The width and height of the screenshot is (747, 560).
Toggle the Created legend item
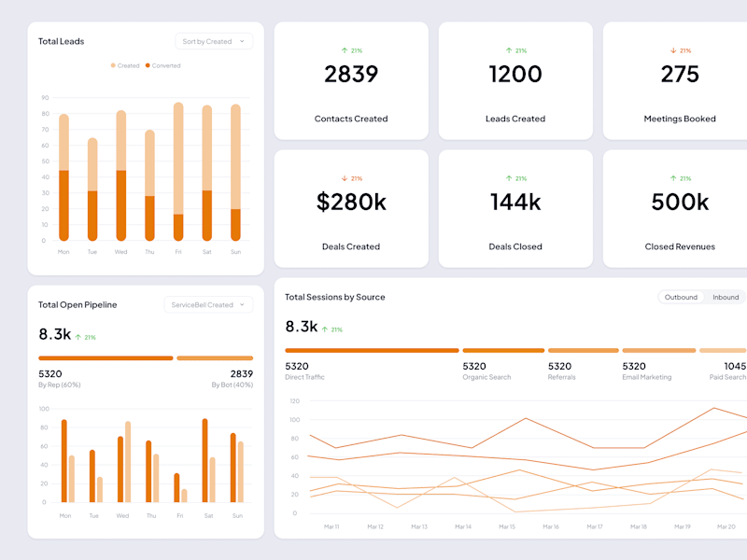(125, 65)
